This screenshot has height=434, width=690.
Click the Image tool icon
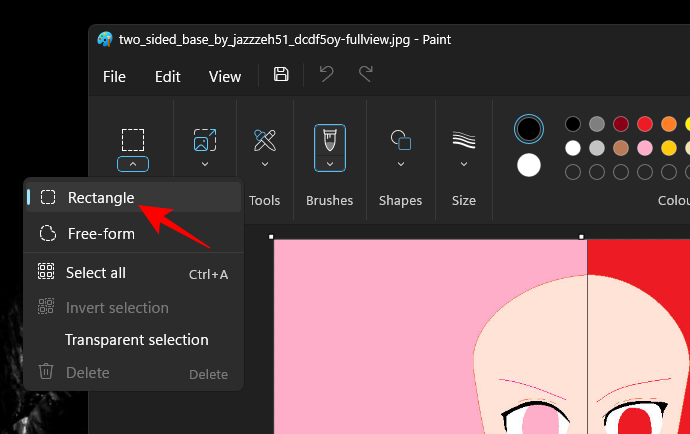[x=204, y=139]
